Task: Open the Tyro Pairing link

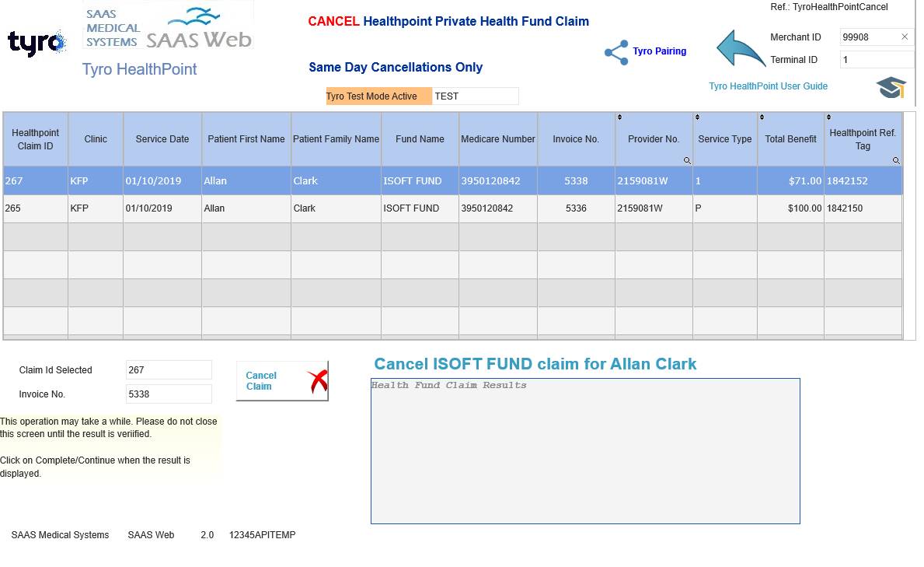Action: [660, 51]
